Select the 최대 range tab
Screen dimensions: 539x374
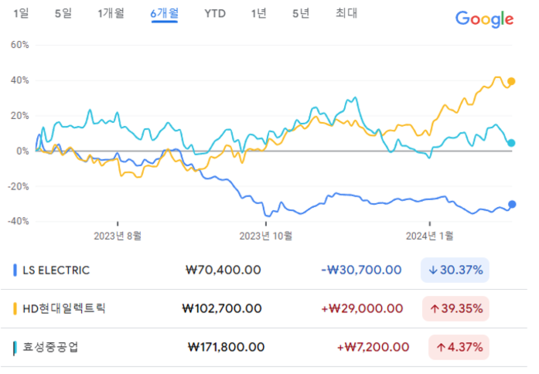tap(346, 13)
